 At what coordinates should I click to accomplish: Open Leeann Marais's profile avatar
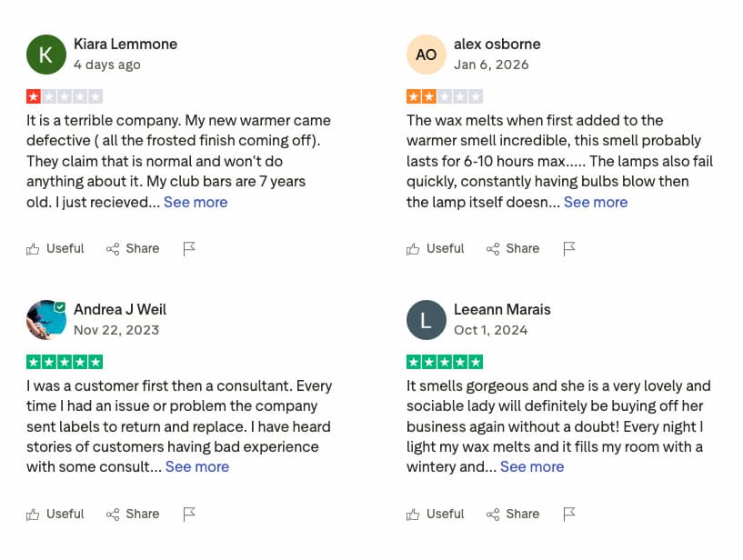click(427, 319)
